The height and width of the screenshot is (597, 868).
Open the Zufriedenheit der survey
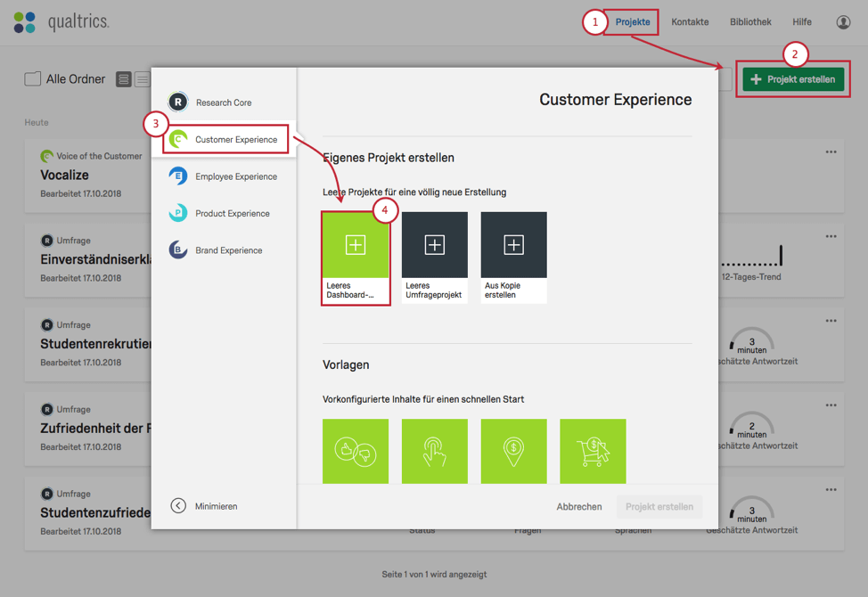95,429
